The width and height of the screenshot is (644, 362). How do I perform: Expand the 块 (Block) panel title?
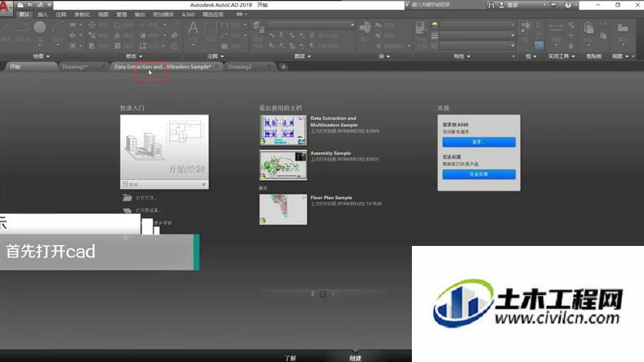pos(384,56)
